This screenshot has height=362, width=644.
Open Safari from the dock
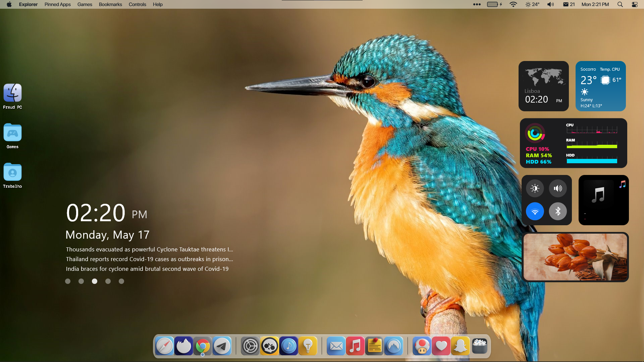click(164, 346)
